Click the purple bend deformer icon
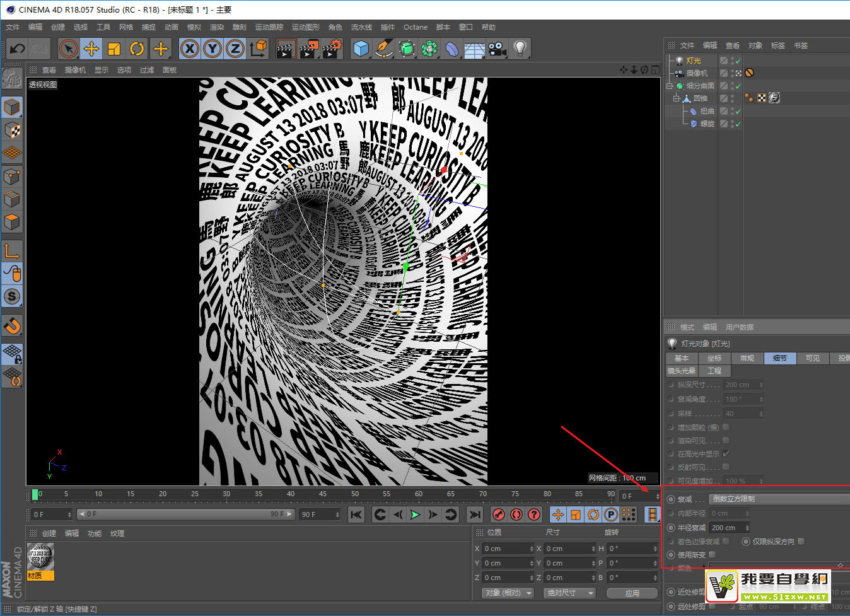The image size is (850, 616). pyautogui.click(x=452, y=49)
